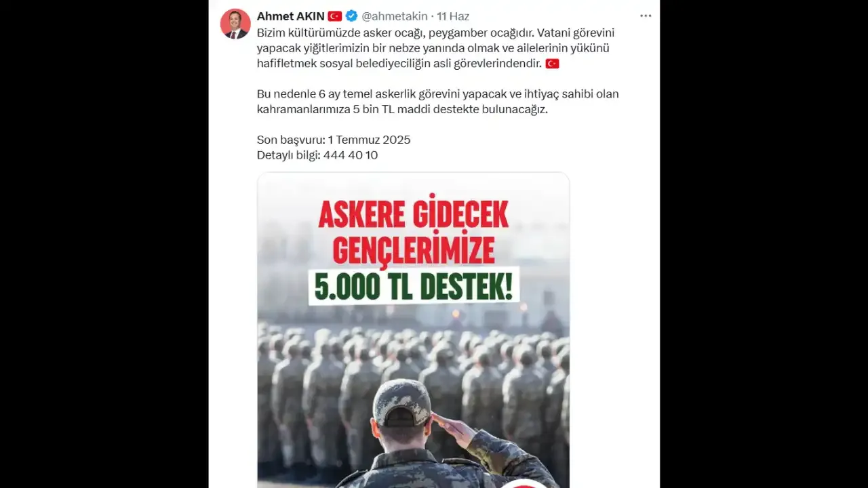Click the rows of soldiers in formation
This screenshot has width=868, height=488.
coord(414,386)
